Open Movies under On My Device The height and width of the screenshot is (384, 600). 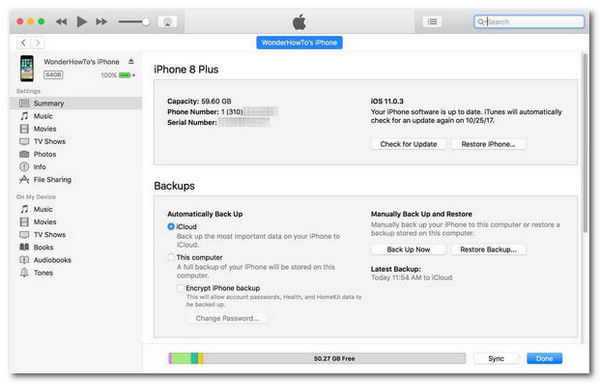point(76,222)
